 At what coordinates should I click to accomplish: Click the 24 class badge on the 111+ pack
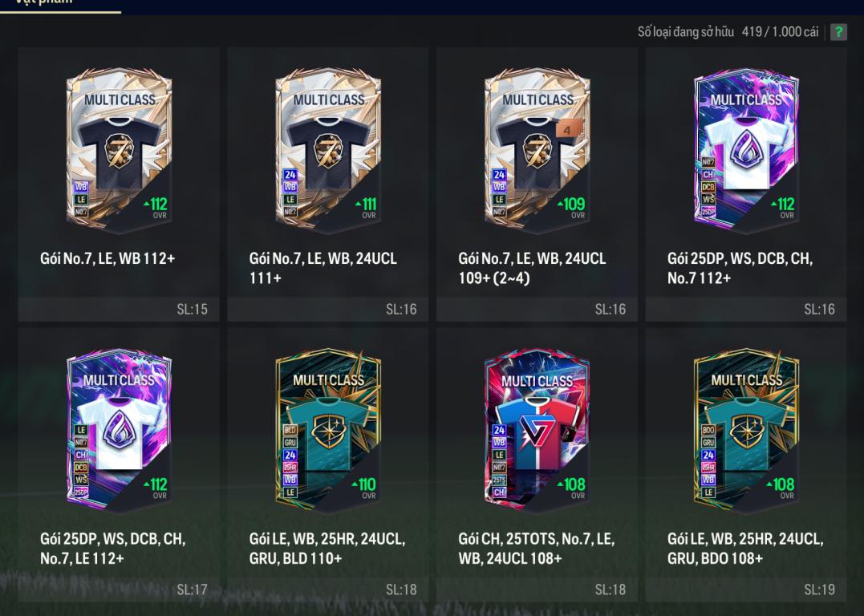pyautogui.click(x=290, y=175)
